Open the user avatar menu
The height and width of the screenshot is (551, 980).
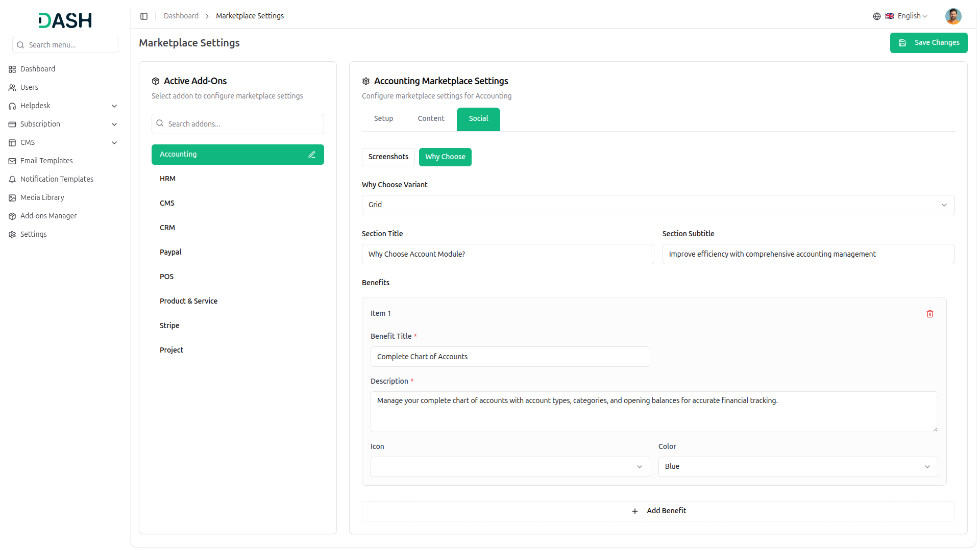tap(953, 16)
